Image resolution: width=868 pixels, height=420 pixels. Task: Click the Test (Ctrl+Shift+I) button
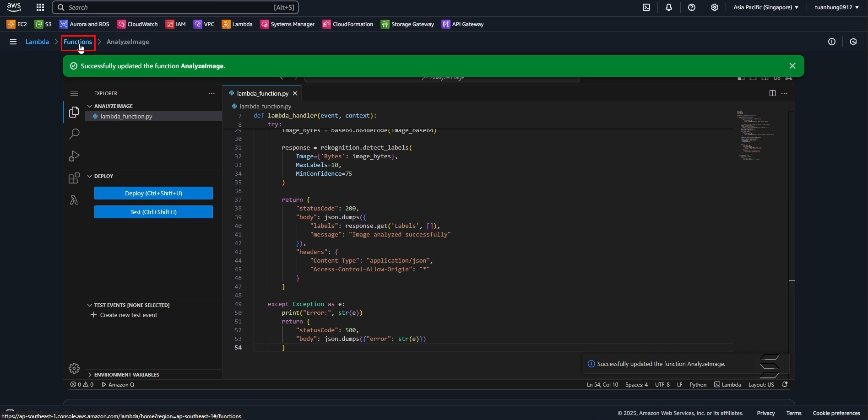point(153,212)
